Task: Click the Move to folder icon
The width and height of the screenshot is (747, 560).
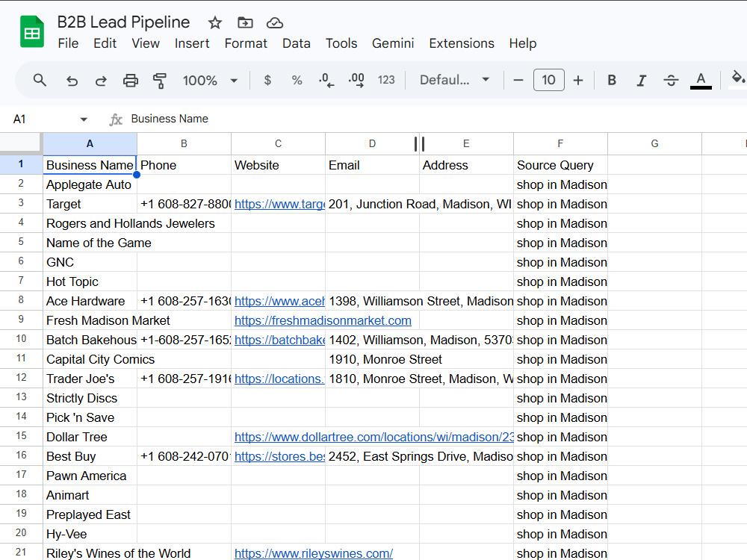Action: tap(245, 22)
